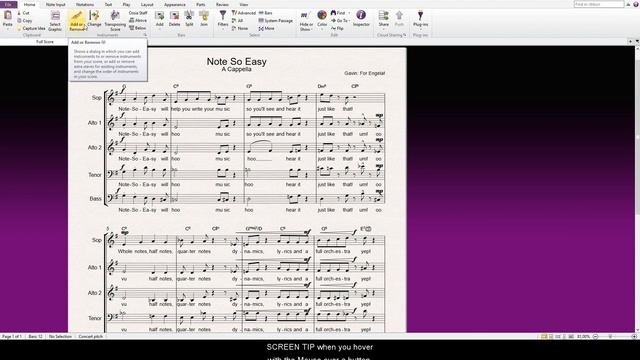The image size is (640, 360).
Task: Click Capture Idea in Clipboard group
Action: [31, 28]
